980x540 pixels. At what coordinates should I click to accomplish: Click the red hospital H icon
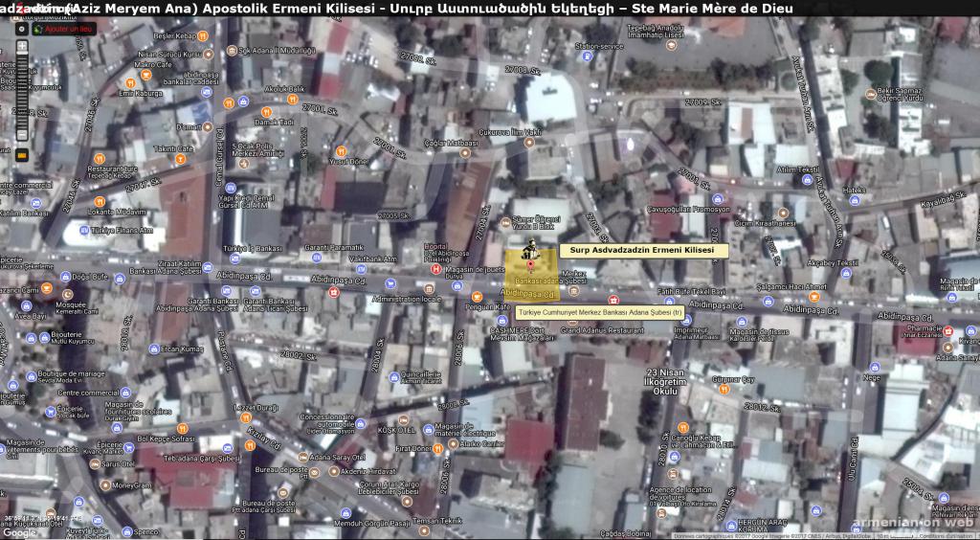pos(436,269)
